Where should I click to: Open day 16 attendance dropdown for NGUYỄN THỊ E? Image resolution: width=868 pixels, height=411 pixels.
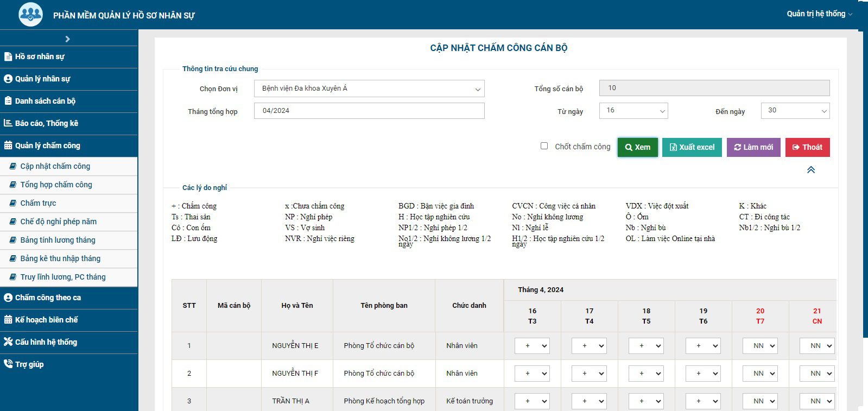tap(532, 346)
